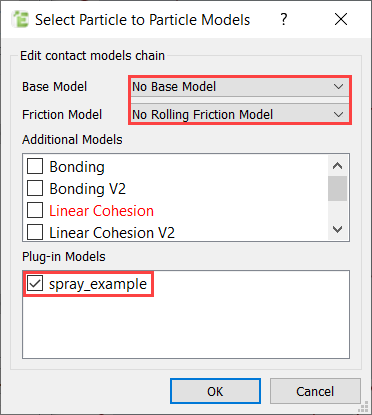
Task: Expand the Friction Model dropdown
Action: [x=240, y=115]
